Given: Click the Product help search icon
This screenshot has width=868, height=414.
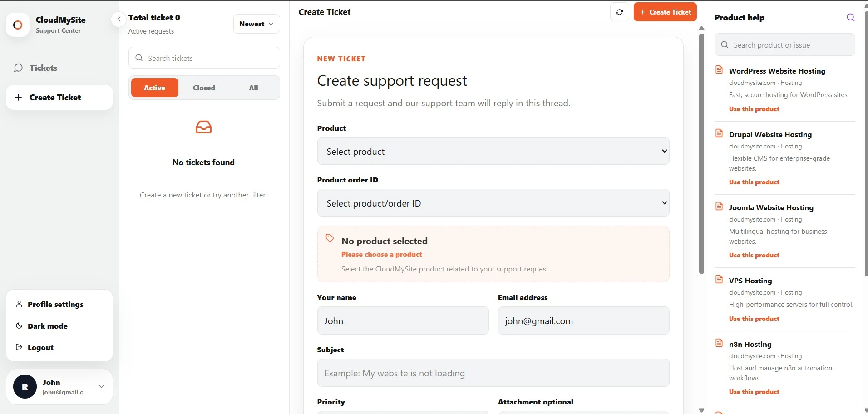Looking at the screenshot, I should click(x=850, y=17).
